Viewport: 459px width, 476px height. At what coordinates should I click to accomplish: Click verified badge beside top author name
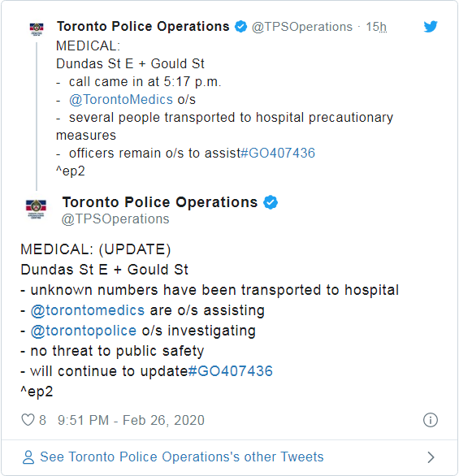pos(241,27)
